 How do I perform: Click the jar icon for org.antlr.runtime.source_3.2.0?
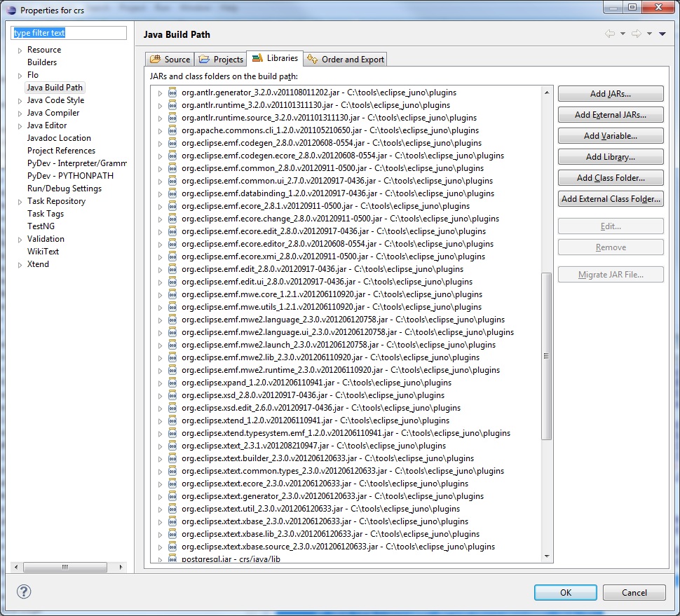click(x=172, y=118)
